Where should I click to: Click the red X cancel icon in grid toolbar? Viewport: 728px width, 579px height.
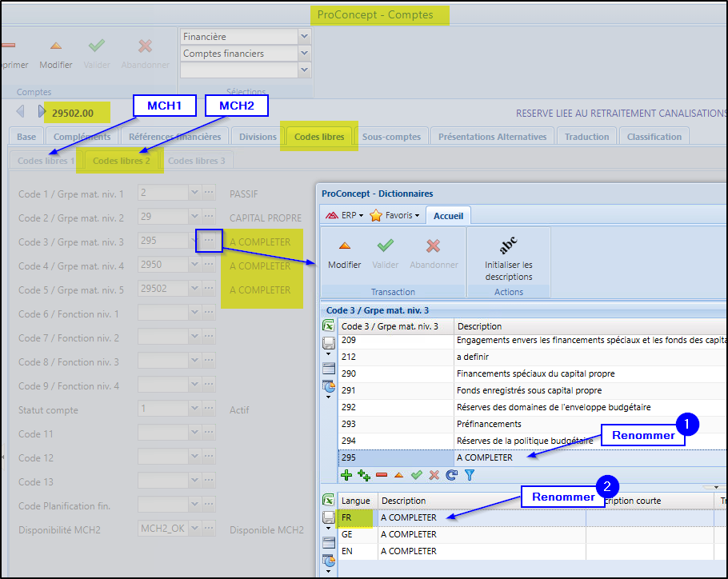point(434,475)
